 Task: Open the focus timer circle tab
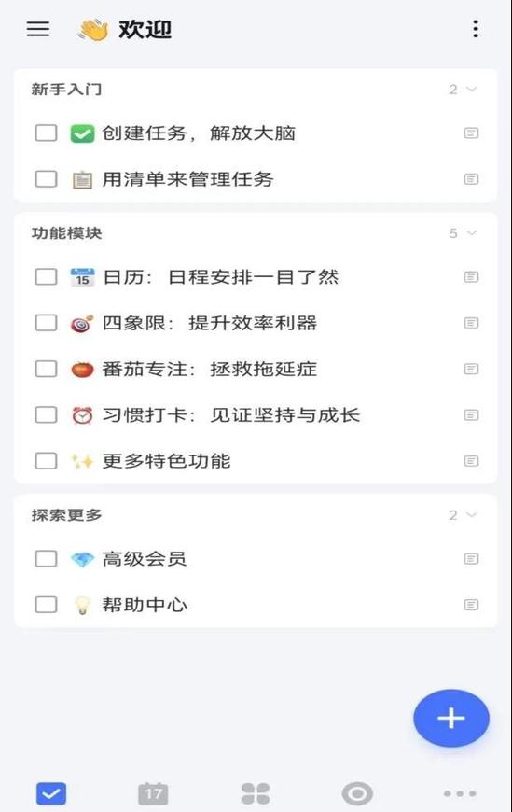(357, 793)
